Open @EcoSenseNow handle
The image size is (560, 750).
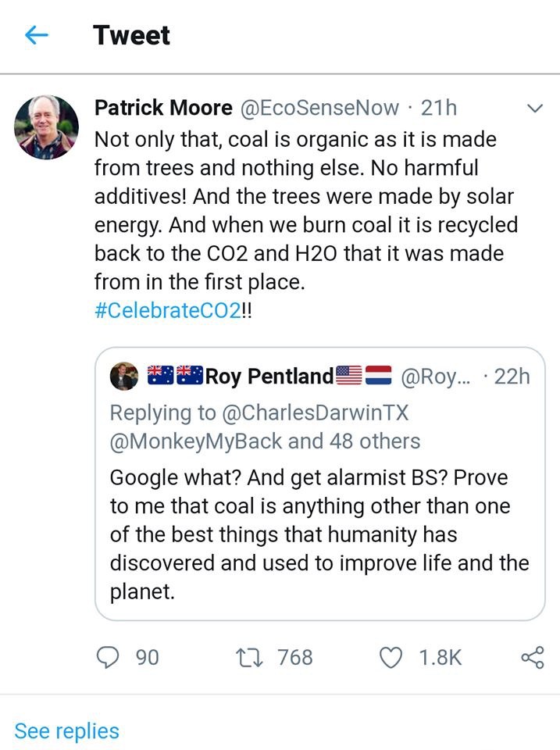[x=319, y=108]
